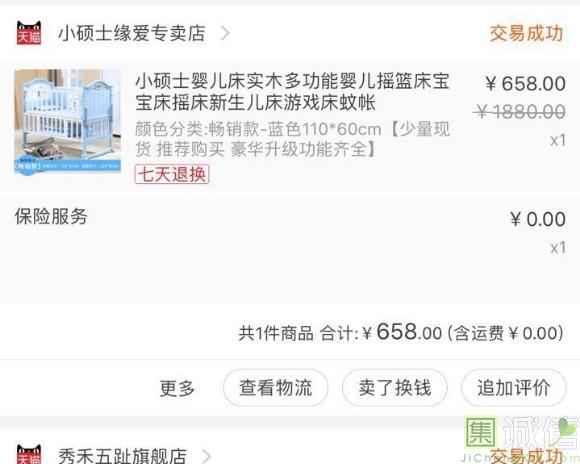Select the 颜色分类 畅销款-蓝色 variant text

pyautogui.click(x=293, y=139)
